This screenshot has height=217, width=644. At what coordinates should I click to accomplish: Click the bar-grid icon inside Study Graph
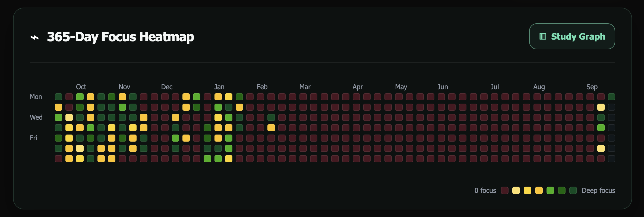click(x=542, y=36)
